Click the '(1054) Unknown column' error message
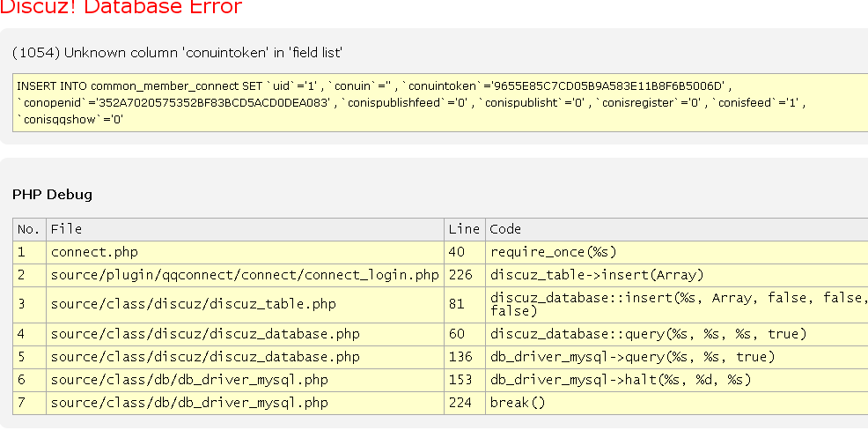The image size is (868, 438). [x=177, y=53]
